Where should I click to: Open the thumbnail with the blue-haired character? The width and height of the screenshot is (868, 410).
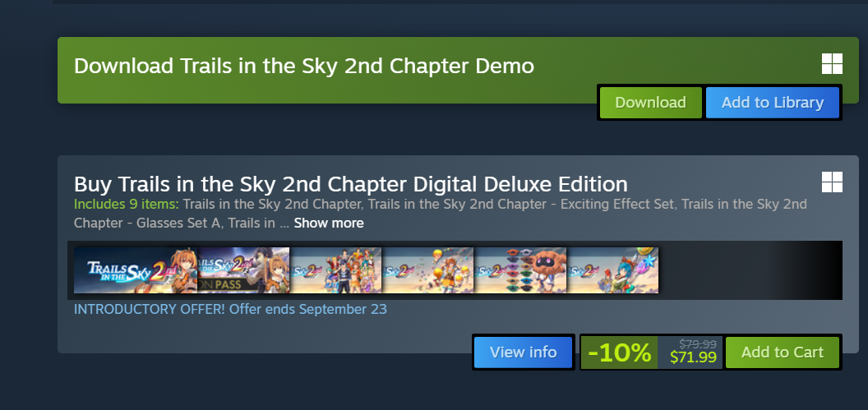pos(613,270)
